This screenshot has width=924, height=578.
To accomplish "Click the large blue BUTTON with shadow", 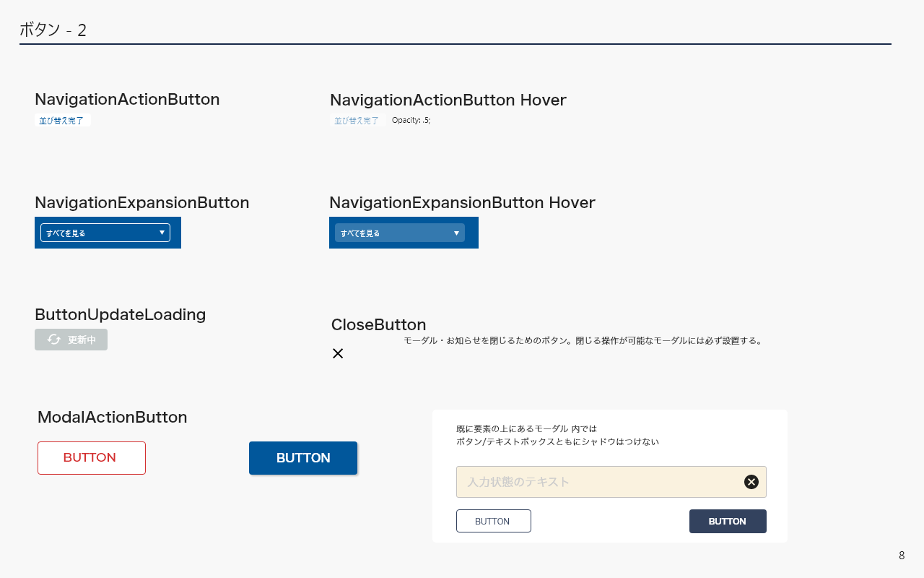I will tap(303, 458).
